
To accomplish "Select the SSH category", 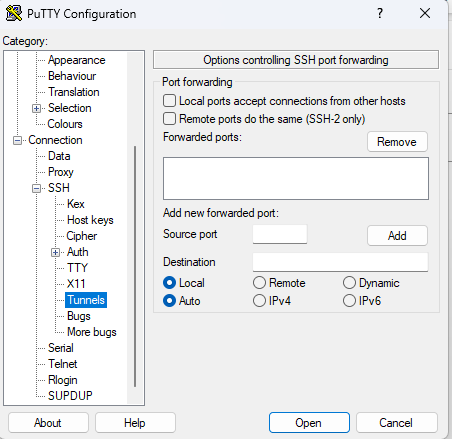I will tap(59, 188).
